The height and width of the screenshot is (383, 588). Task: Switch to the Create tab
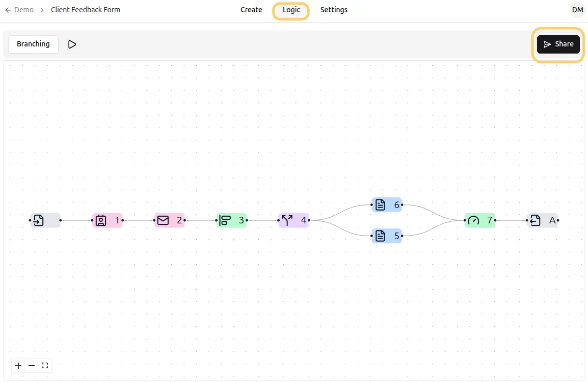click(x=251, y=10)
